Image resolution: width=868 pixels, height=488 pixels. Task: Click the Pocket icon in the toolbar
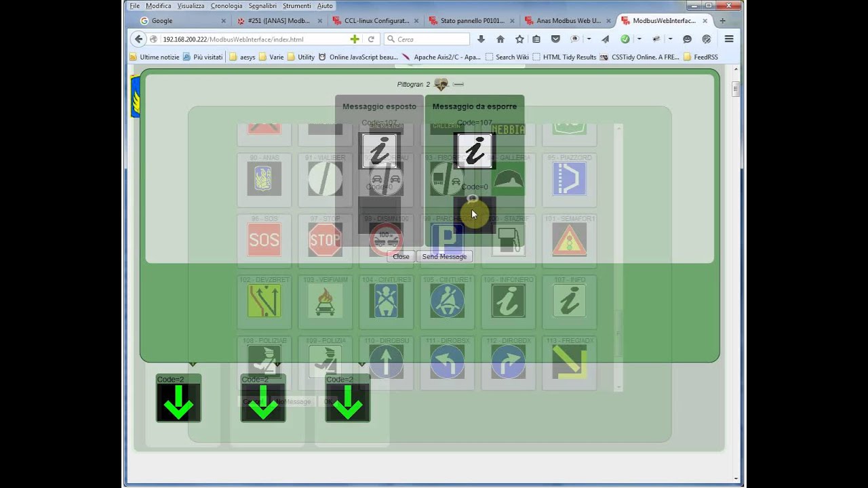click(555, 39)
